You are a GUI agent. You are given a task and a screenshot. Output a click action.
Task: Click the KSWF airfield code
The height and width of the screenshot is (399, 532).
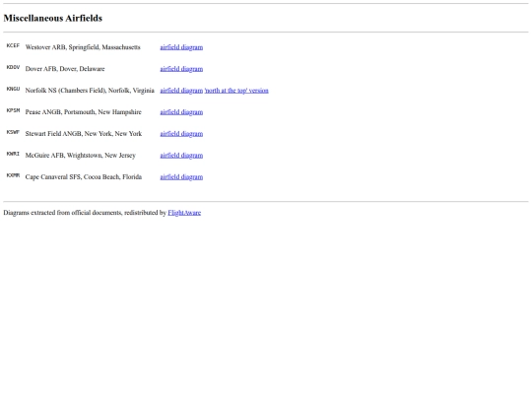[13, 132]
